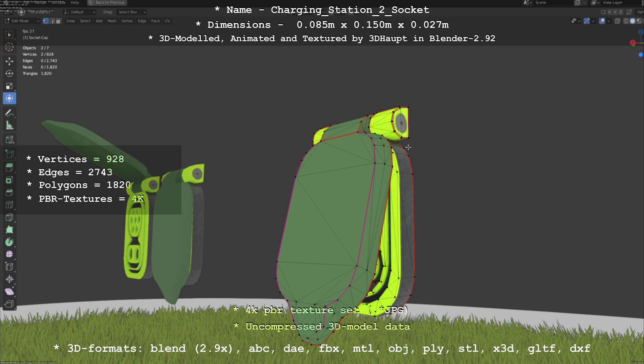Open object visibility and selectability dropdown
The image size is (644, 364).
tap(576, 21)
